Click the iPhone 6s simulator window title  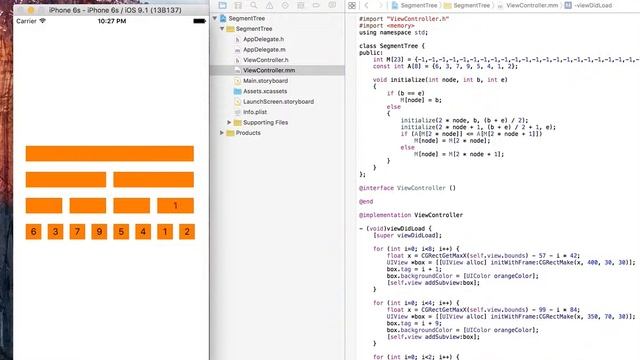(x=115, y=10)
